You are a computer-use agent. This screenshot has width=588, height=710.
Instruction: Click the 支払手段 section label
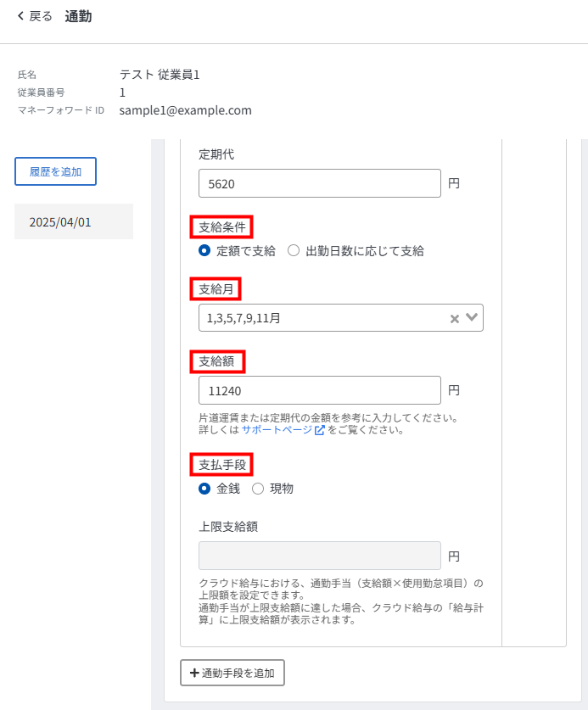[221, 465]
